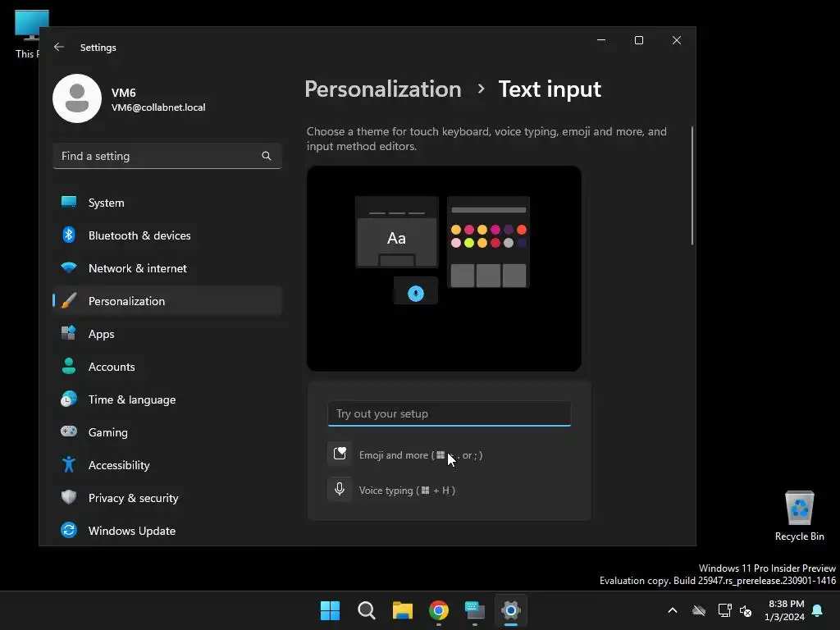Select the Apps settings category
Image resolution: width=840 pixels, height=630 pixels.
[x=167, y=334]
